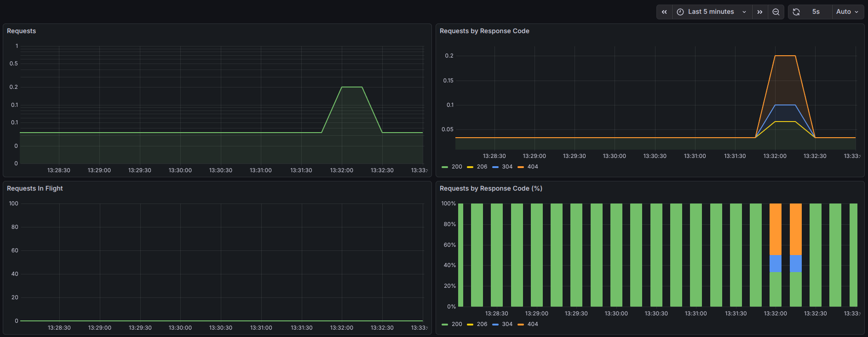Refresh the dashboard with circular arrows icon
The image size is (868, 337).
[796, 12]
